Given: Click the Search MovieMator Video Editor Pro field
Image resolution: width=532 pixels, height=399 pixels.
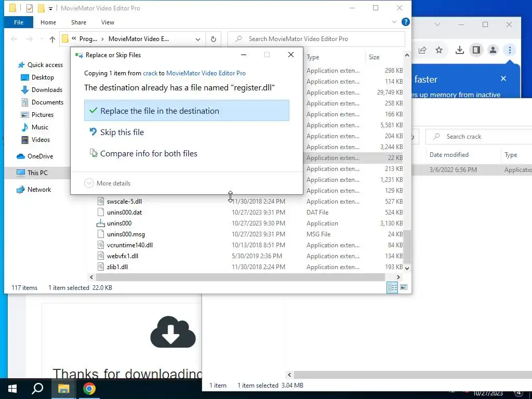Looking at the screenshot, I should (x=316, y=39).
